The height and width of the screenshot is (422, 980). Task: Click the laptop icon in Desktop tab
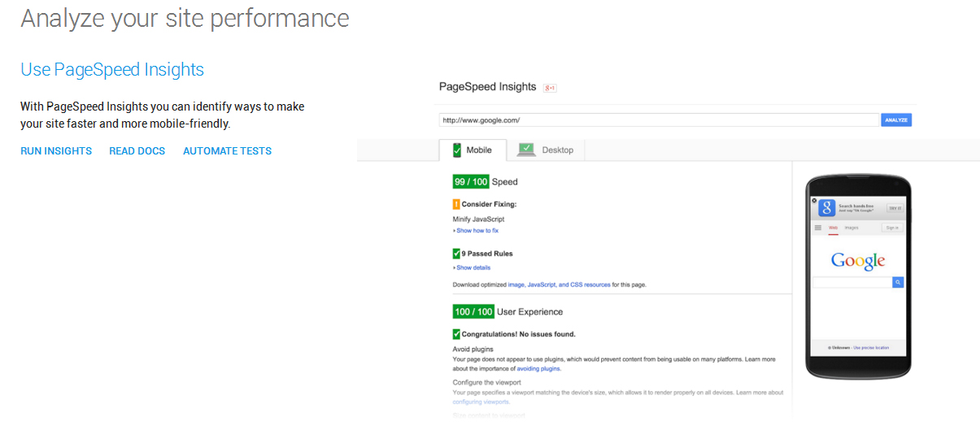[526, 150]
